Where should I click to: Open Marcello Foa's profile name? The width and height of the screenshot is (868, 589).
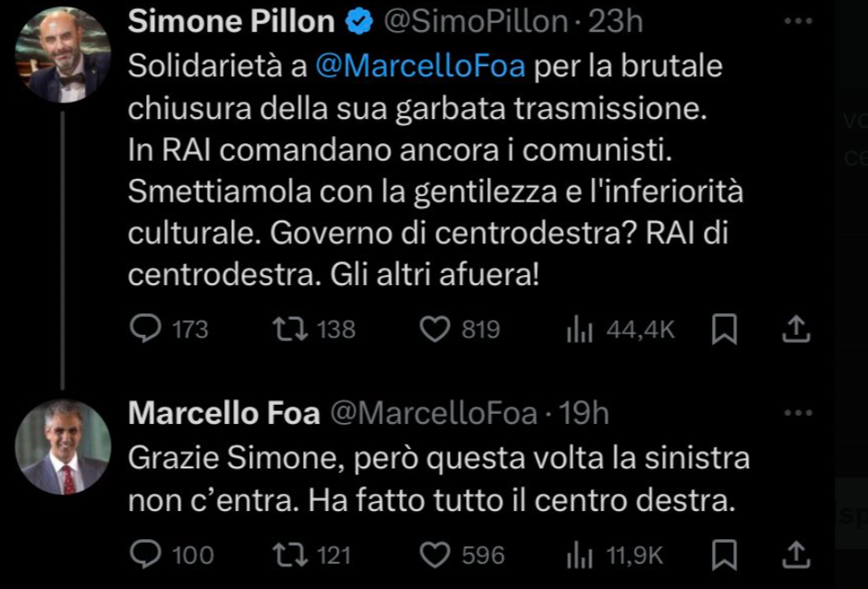pos(224,414)
